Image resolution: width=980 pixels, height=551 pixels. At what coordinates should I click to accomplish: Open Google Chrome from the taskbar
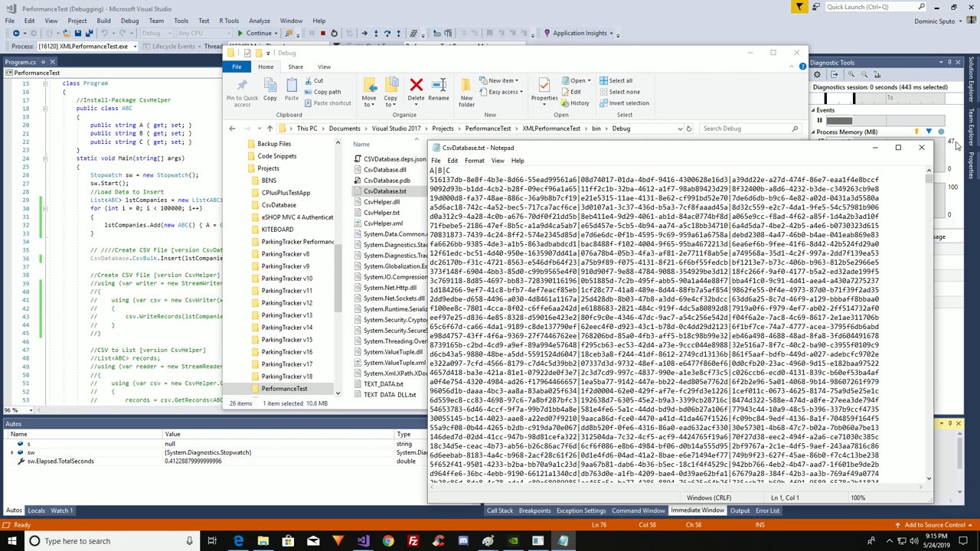click(388, 541)
